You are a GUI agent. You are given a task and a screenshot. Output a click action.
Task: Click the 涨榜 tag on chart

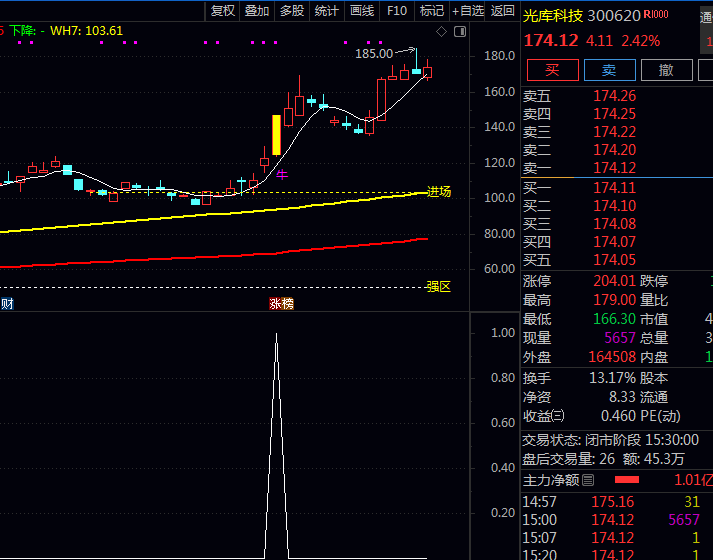click(x=281, y=304)
